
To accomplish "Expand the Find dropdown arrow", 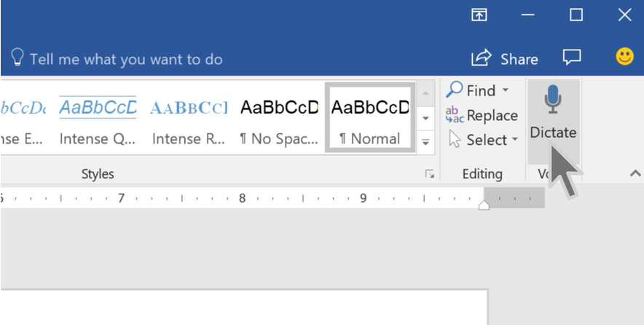I will 506,91.
